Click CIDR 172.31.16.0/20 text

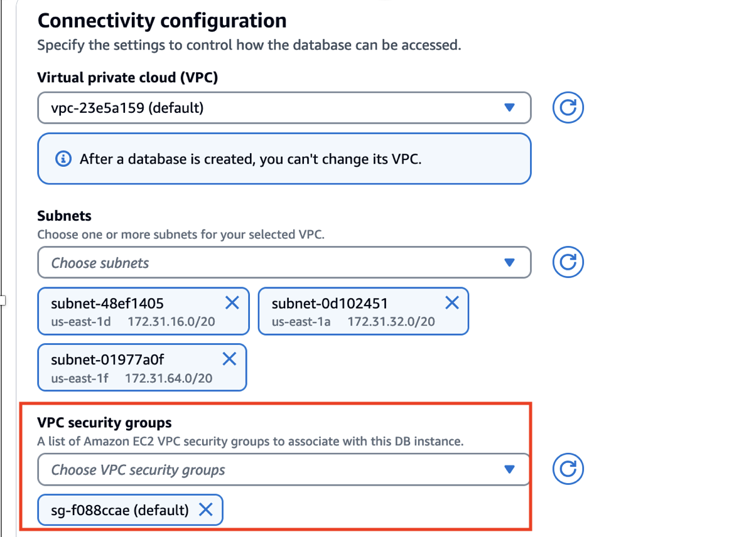pyautogui.click(x=171, y=322)
